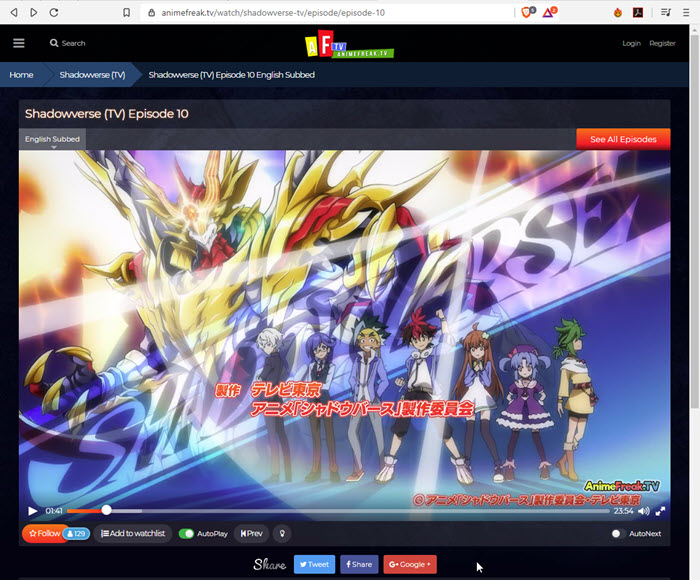Viewport: 700px width, 580px height.
Task: Share with the Google+ button
Action: tap(410, 564)
